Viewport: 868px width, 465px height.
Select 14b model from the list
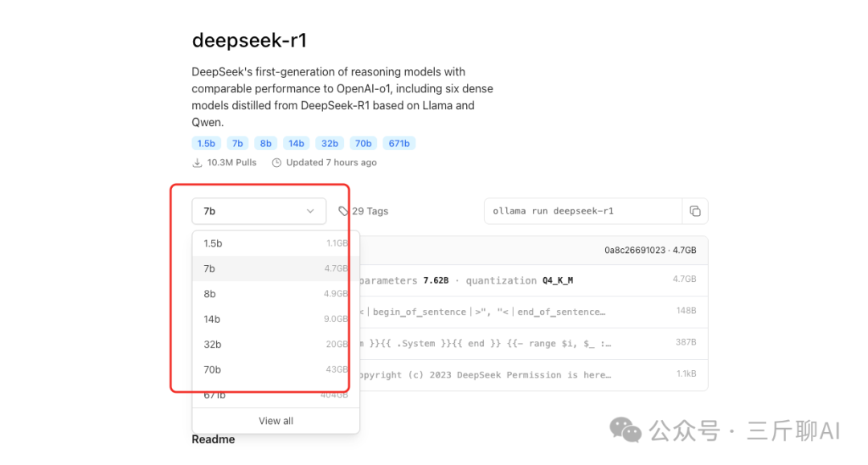(276, 319)
